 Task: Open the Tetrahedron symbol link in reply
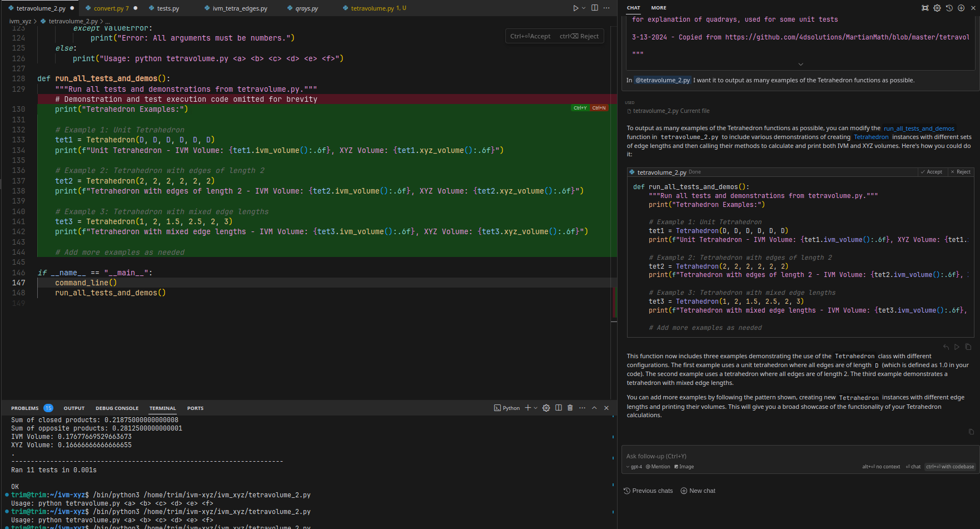pos(871,137)
